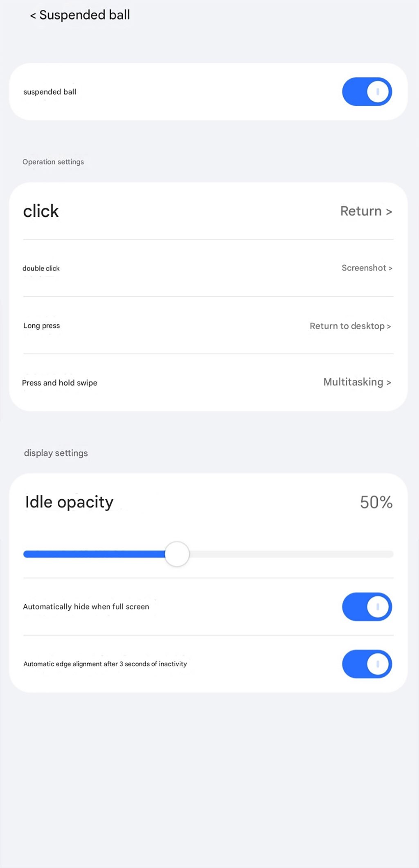Viewport: 419px width, 868px height.
Task: Tap the Long press label
Action: tap(42, 326)
